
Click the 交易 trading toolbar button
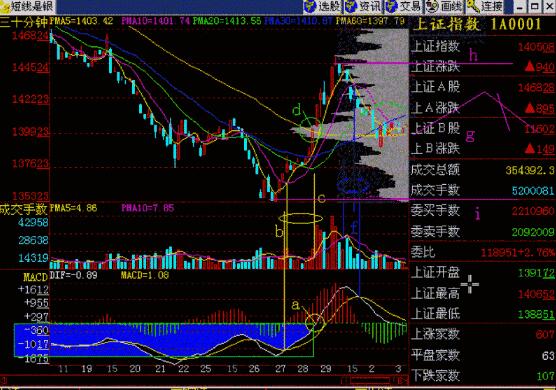(404, 6)
